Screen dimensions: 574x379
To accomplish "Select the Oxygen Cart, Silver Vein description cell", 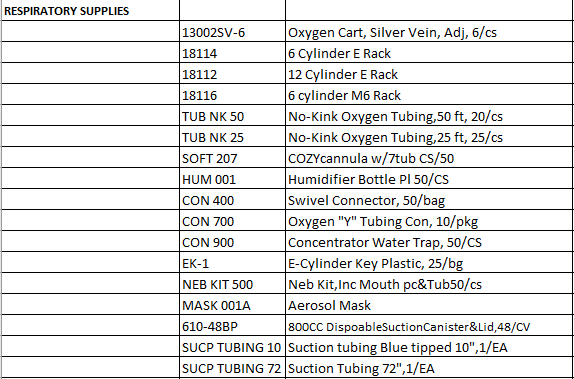I will click(430, 31).
